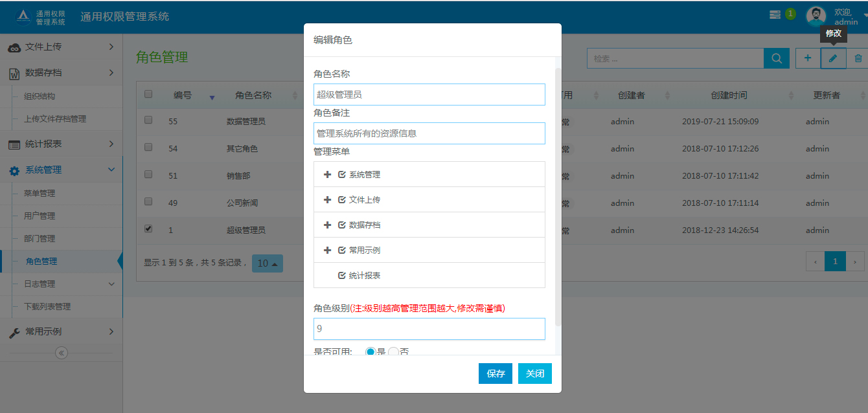Image resolution: width=868 pixels, height=413 pixels.
Task: Sort by 编号 column sort arrow
Action: pos(212,98)
